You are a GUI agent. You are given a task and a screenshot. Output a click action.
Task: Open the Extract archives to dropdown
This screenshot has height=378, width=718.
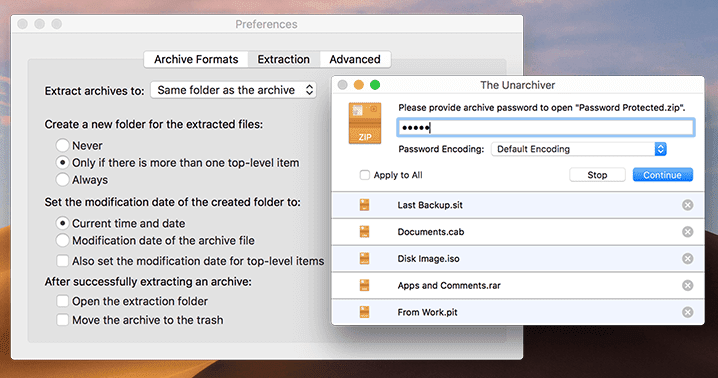(x=233, y=90)
